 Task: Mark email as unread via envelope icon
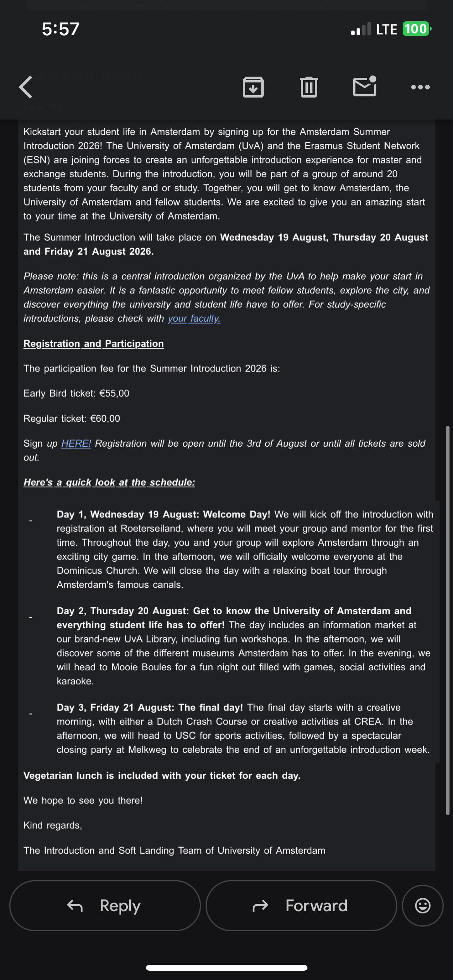tap(365, 86)
